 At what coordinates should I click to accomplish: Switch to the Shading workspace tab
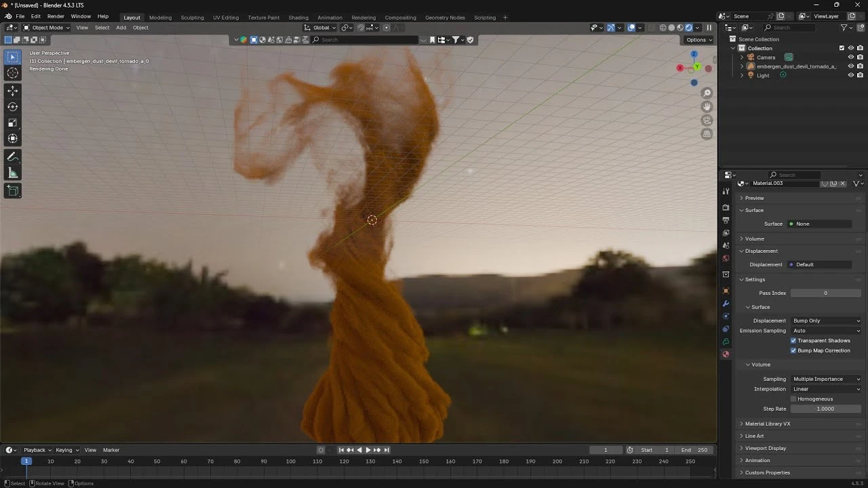tap(298, 18)
